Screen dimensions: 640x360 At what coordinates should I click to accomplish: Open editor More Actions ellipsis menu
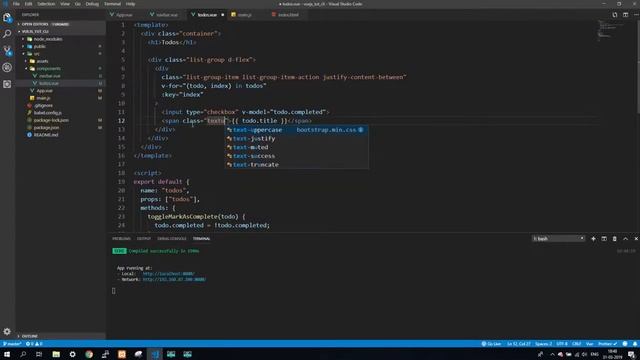pos(636,15)
